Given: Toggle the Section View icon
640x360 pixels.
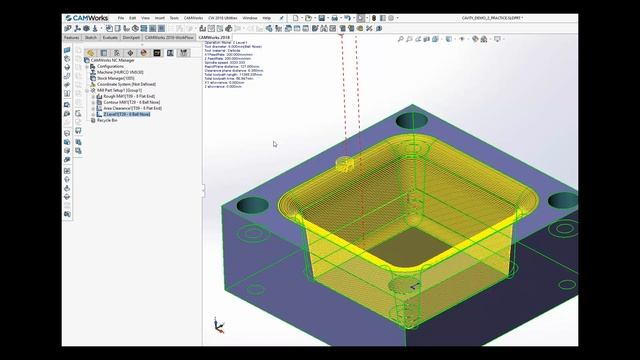Looking at the screenshot, I should point(427,39).
